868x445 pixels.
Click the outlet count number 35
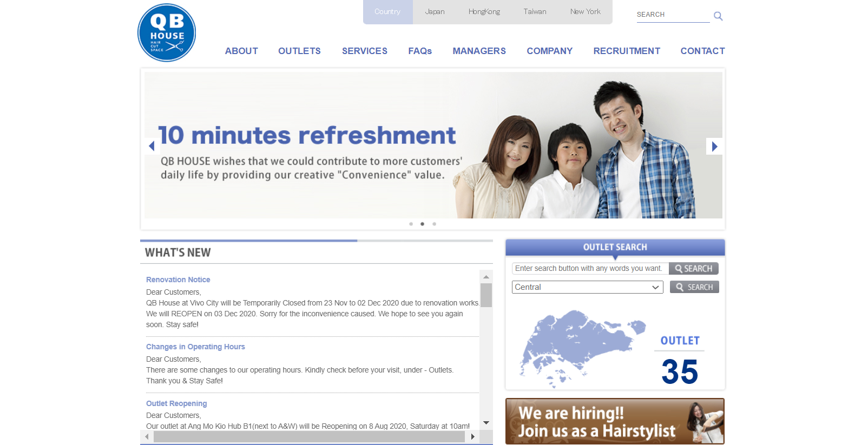(680, 371)
